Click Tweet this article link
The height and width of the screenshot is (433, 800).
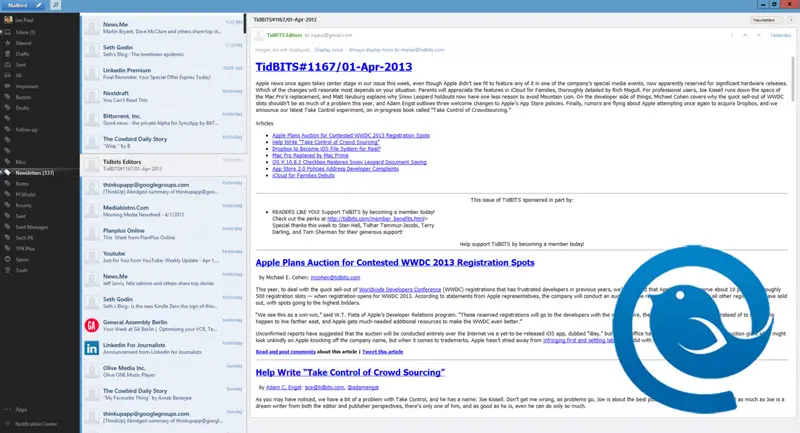click(383, 352)
